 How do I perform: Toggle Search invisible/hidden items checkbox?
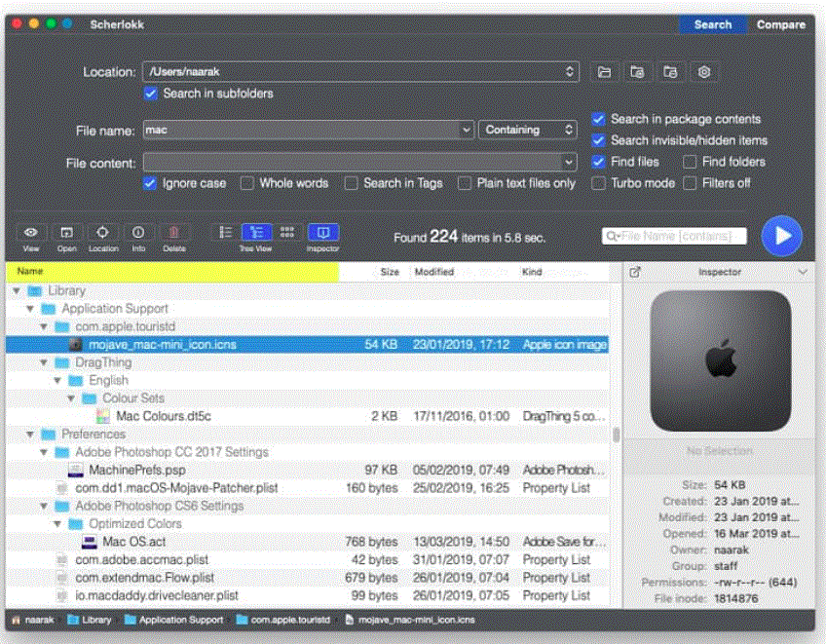click(598, 140)
